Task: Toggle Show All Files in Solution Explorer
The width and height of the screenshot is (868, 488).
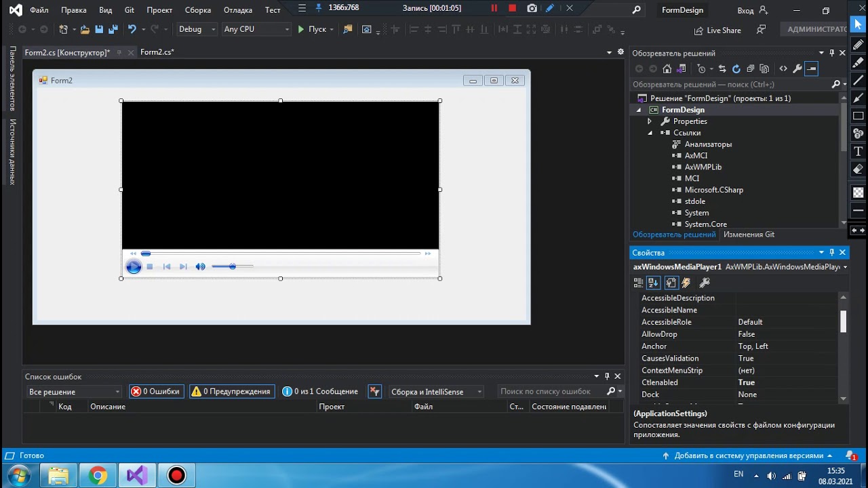Action: point(764,68)
